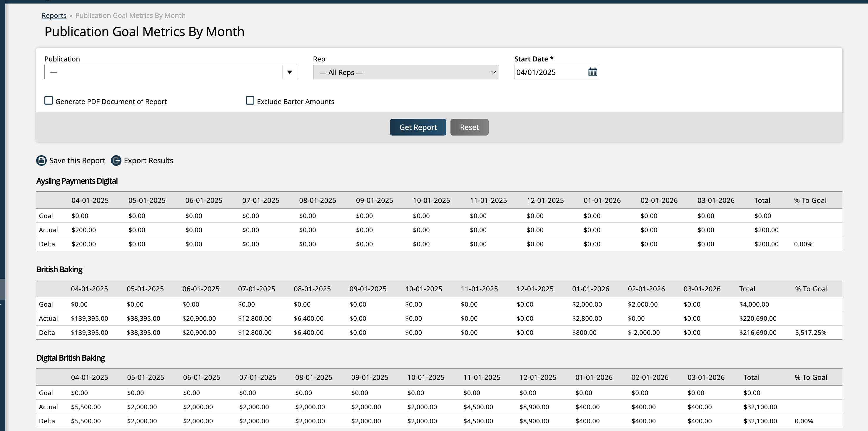
Task: Click British Baking goal total $4,000.00
Action: 754,304
